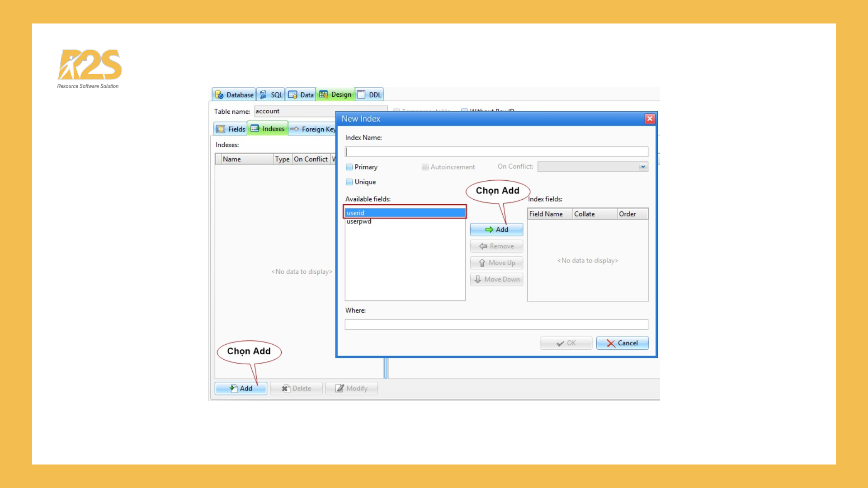This screenshot has width=868, height=488.
Task: Click the Remove field button
Action: 496,246
